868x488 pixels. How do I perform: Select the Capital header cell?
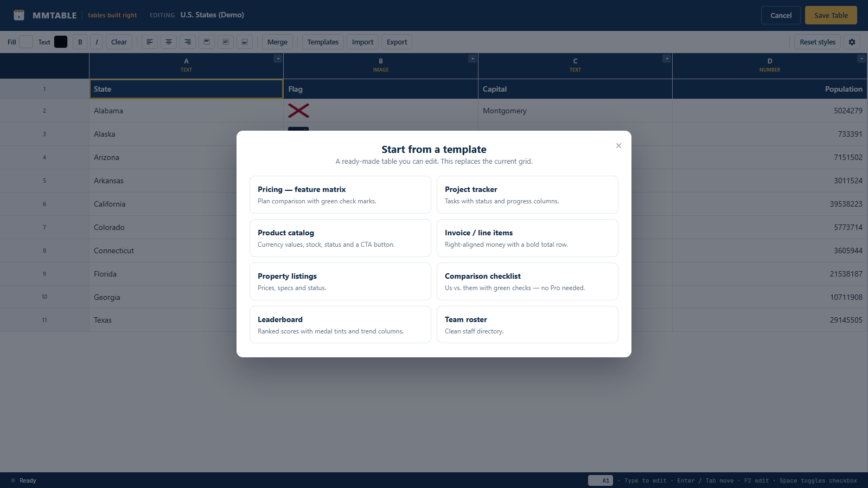click(575, 89)
